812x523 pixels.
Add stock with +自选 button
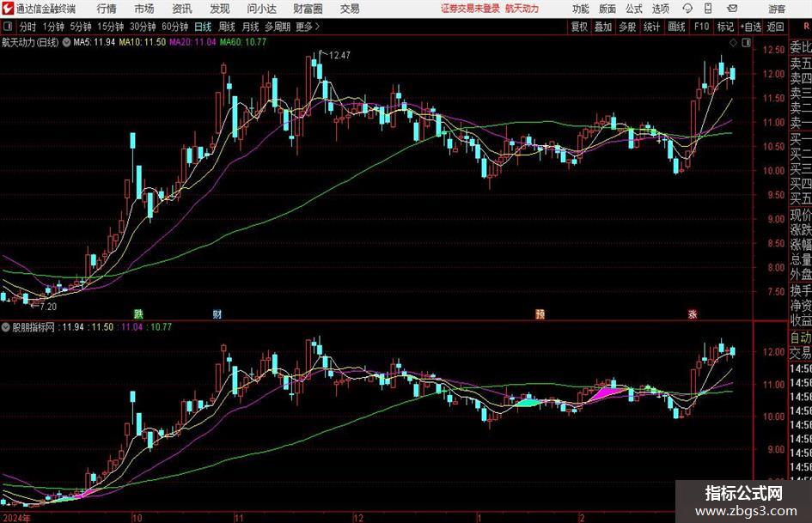click(750, 27)
